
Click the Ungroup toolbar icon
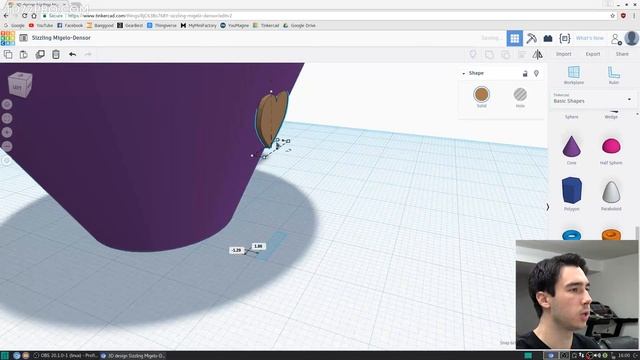(x=505, y=54)
